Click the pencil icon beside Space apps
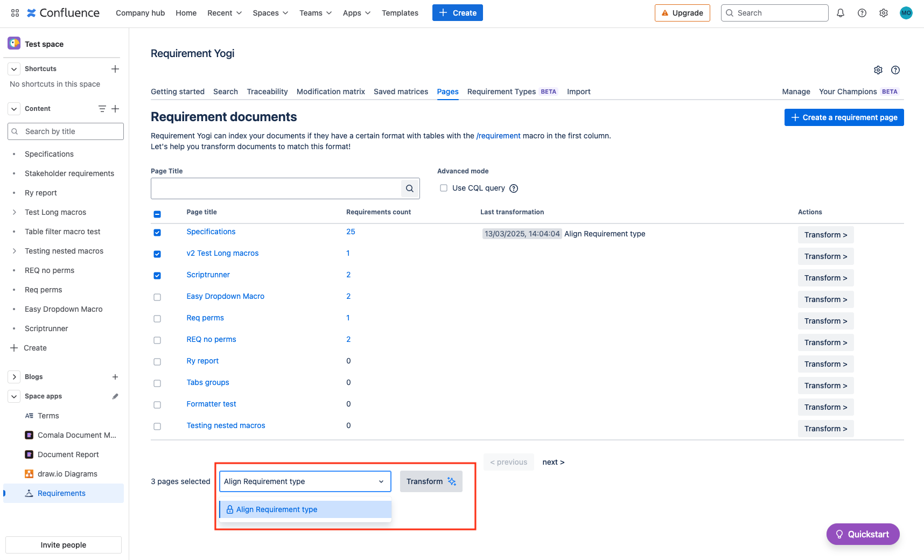The height and width of the screenshot is (560, 924). [115, 396]
